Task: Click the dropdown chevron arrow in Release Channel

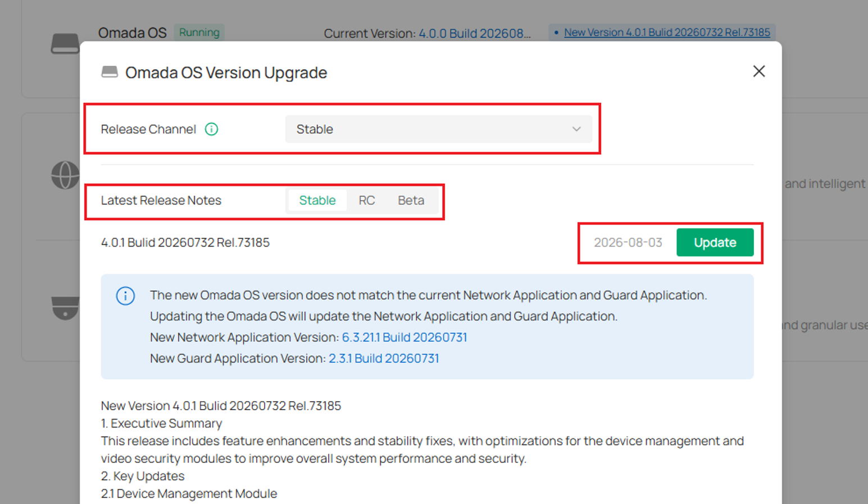Action: click(x=576, y=129)
